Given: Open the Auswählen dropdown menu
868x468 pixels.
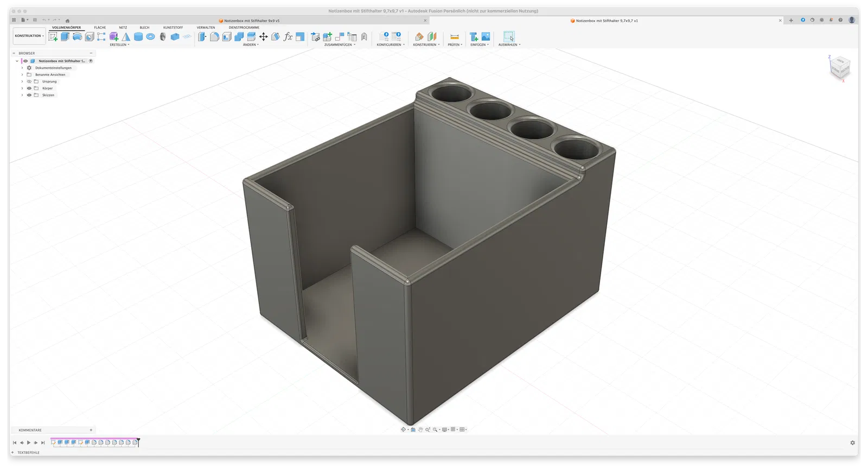Looking at the screenshot, I should [x=509, y=45].
